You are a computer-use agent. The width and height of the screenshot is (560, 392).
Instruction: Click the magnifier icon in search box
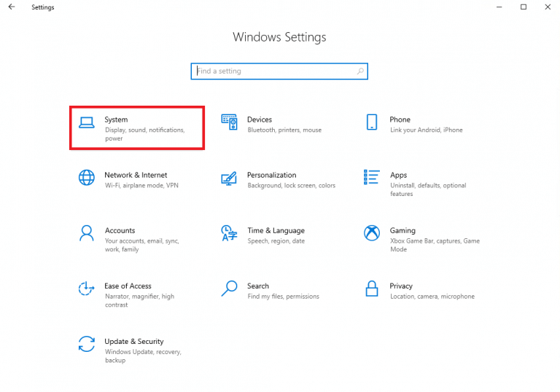pyautogui.click(x=360, y=71)
